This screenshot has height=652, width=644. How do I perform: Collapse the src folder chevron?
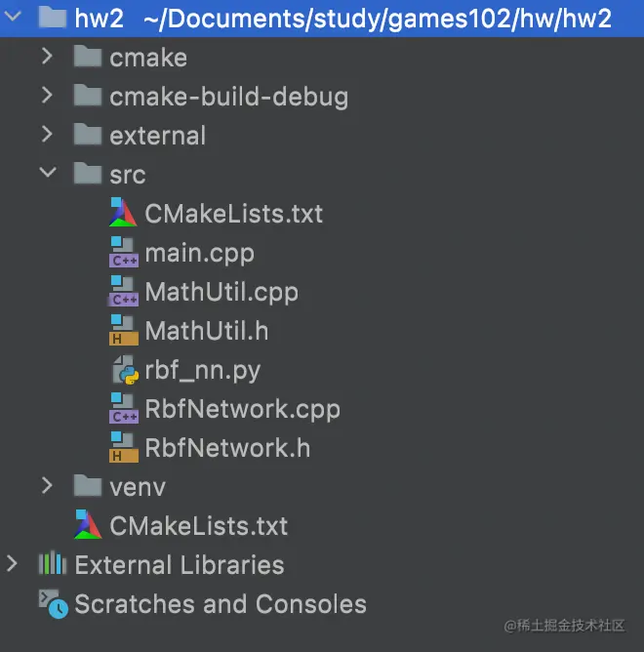(48, 172)
